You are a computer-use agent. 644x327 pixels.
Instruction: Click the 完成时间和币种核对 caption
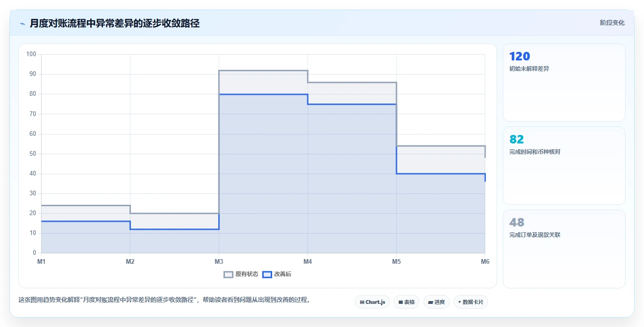[x=535, y=152]
